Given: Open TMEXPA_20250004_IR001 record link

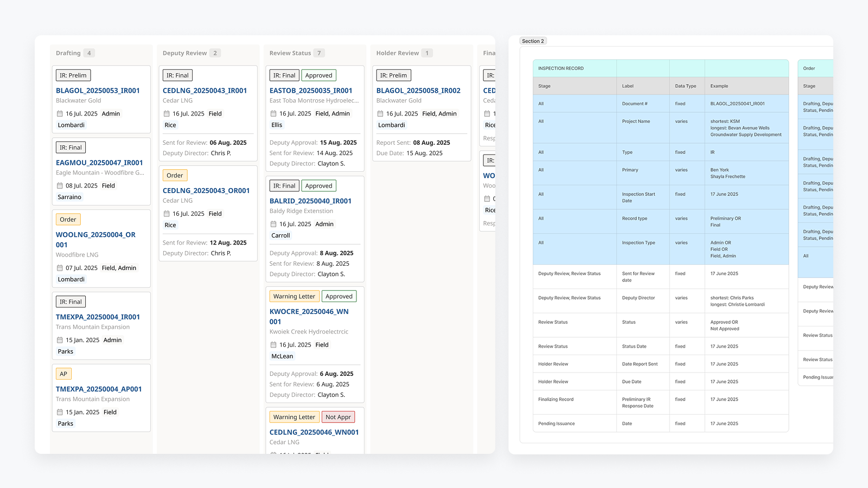Looking at the screenshot, I should point(98,317).
